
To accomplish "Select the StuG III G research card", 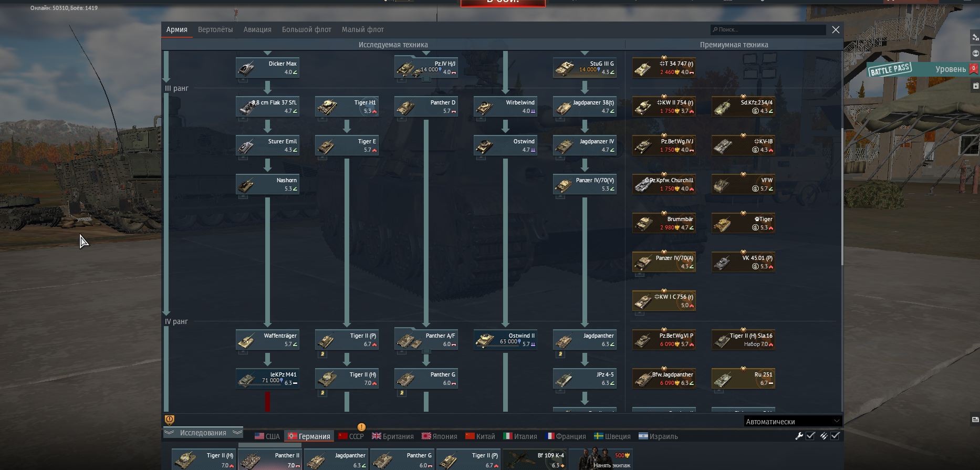I will point(585,68).
